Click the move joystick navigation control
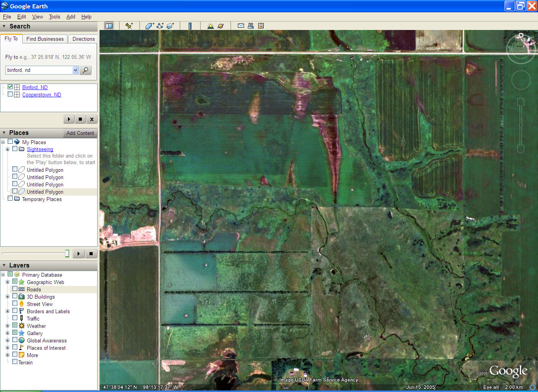Image resolution: width=538 pixels, height=392 pixels. [x=521, y=80]
